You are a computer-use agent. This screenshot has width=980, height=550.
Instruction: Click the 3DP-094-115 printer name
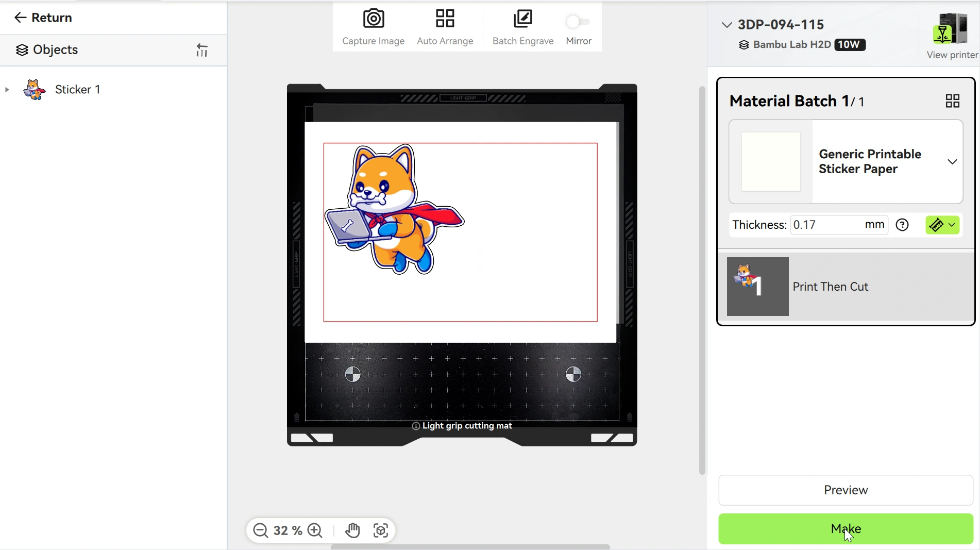[x=781, y=25]
